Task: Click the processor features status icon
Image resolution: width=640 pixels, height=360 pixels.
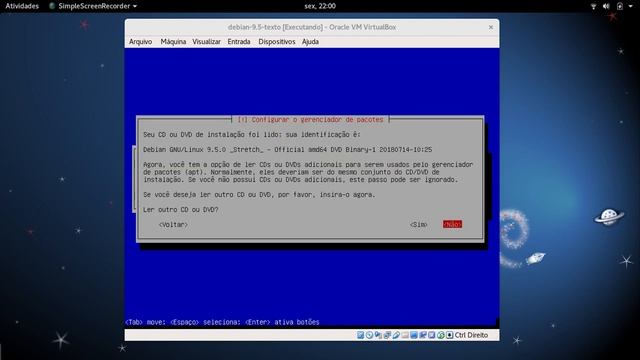Action: [x=431, y=335]
